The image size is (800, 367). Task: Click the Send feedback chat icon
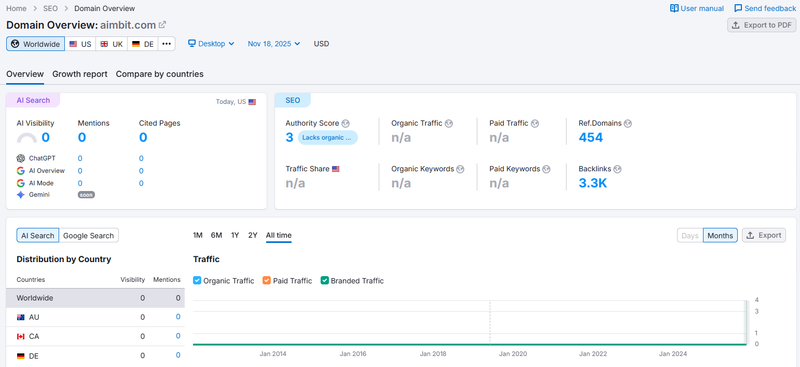tap(738, 8)
